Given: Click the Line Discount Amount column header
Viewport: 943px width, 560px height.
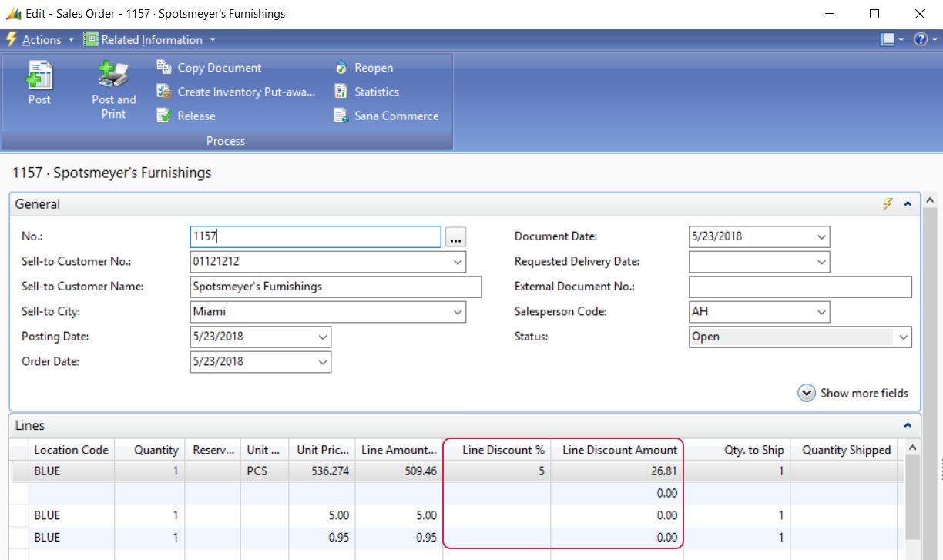Looking at the screenshot, I should [617, 450].
